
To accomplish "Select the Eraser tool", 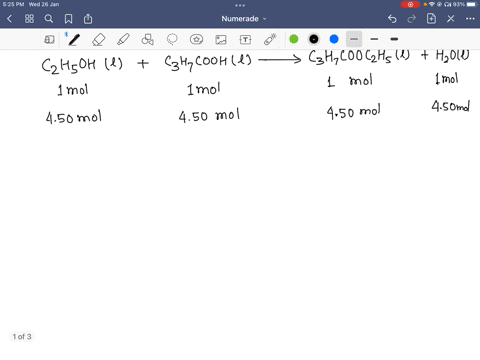I will 99,39.
